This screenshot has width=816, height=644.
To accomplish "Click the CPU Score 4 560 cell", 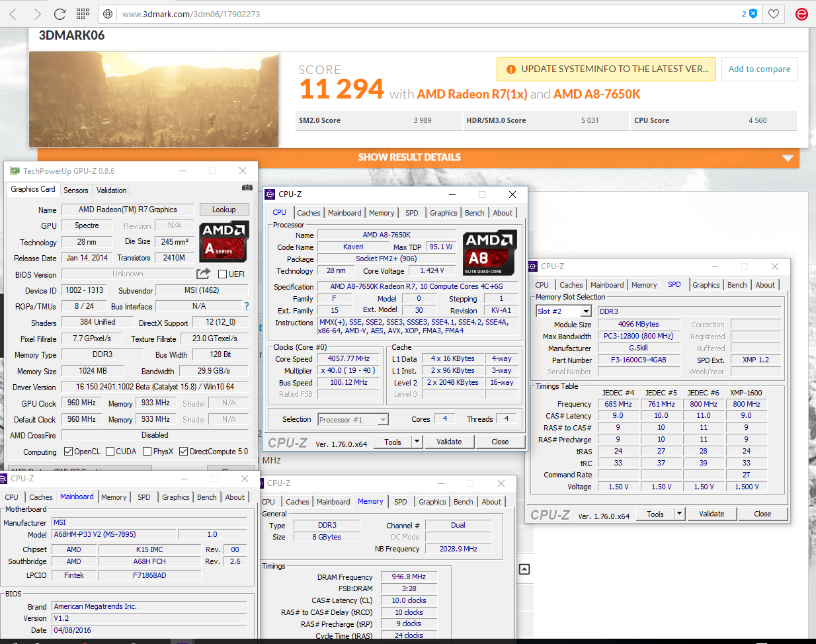I will (x=713, y=120).
